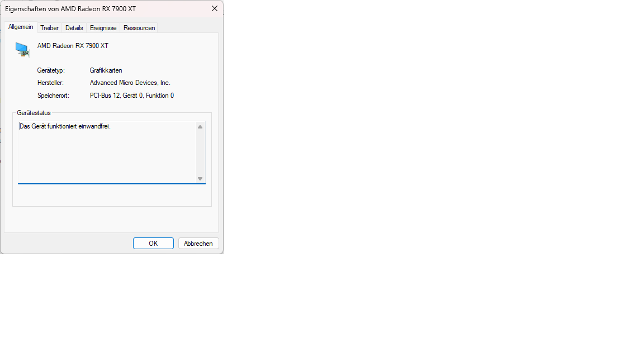Select the Allgemein tab
The width and height of the screenshot is (644, 362).
21,27
